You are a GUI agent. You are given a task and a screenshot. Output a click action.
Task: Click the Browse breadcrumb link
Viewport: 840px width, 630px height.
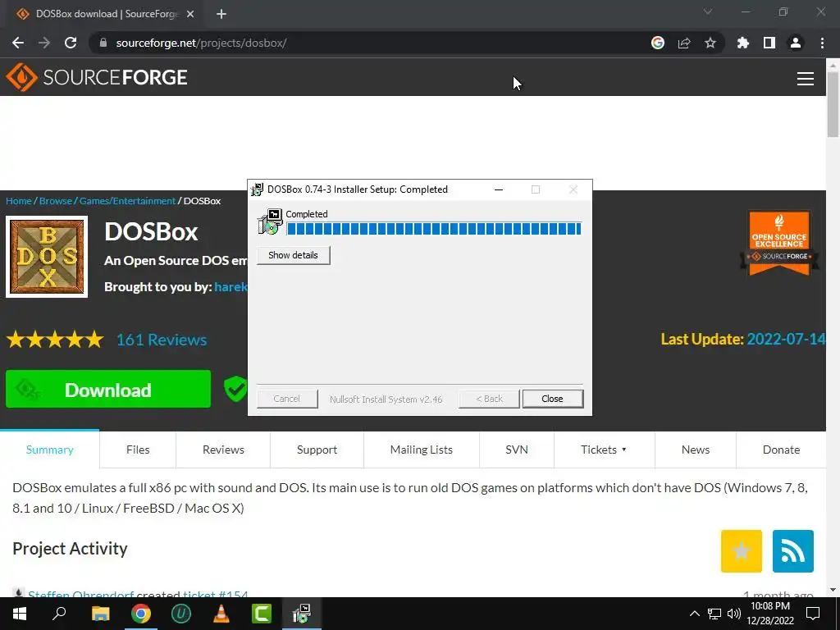pos(56,201)
